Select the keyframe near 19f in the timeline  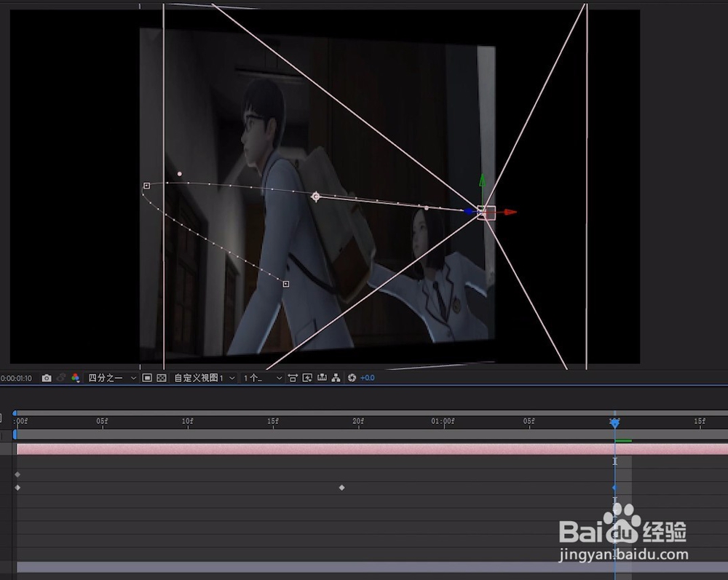[x=341, y=488]
